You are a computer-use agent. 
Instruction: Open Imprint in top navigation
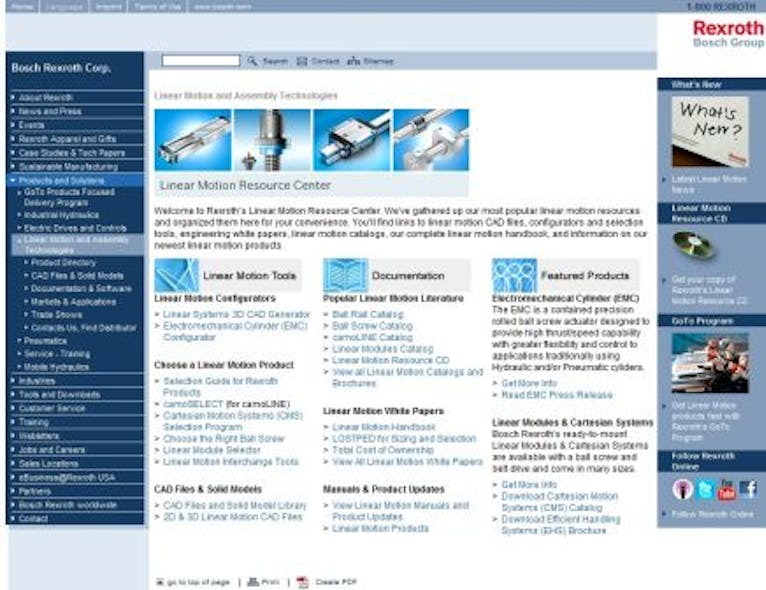coord(108,6)
